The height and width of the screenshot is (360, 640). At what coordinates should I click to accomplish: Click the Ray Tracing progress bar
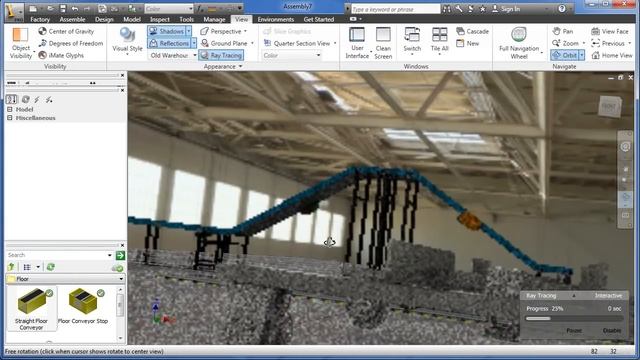click(x=574, y=318)
